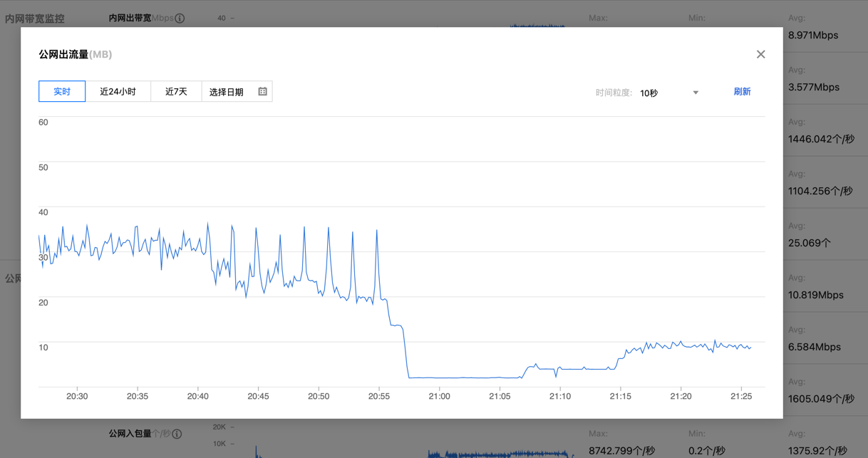Click the Avg value 1446.042个/秒
This screenshot has width=868, height=458.
pyautogui.click(x=821, y=139)
